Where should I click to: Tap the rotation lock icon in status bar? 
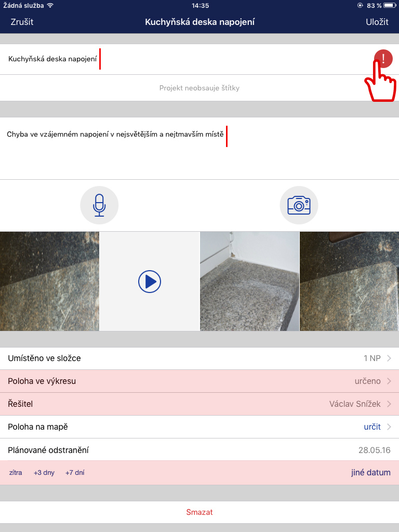click(x=360, y=5)
